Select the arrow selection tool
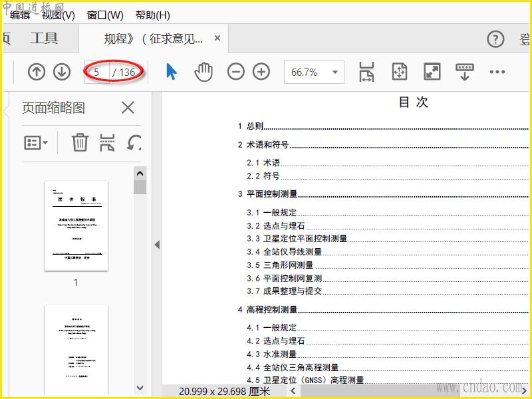532x399 pixels. coord(172,72)
